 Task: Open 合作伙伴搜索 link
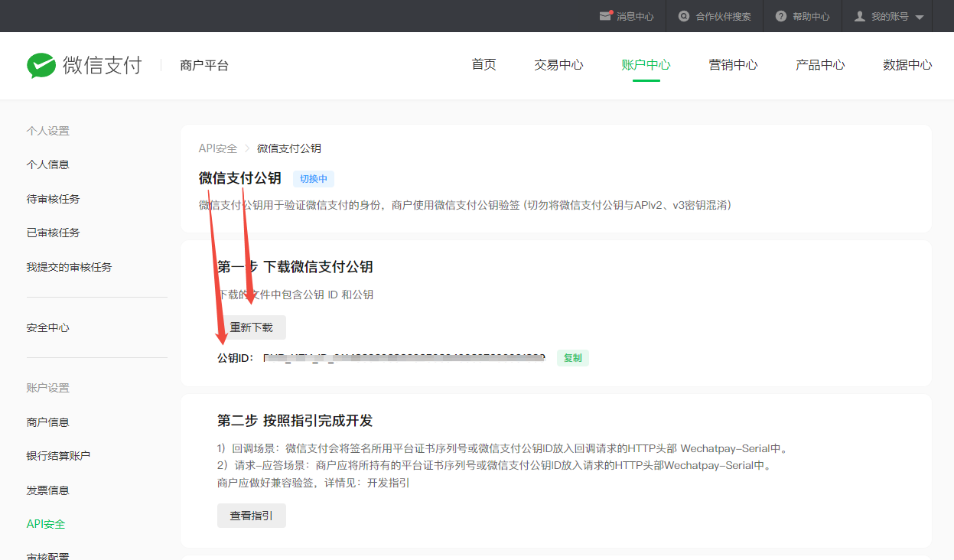723,16
